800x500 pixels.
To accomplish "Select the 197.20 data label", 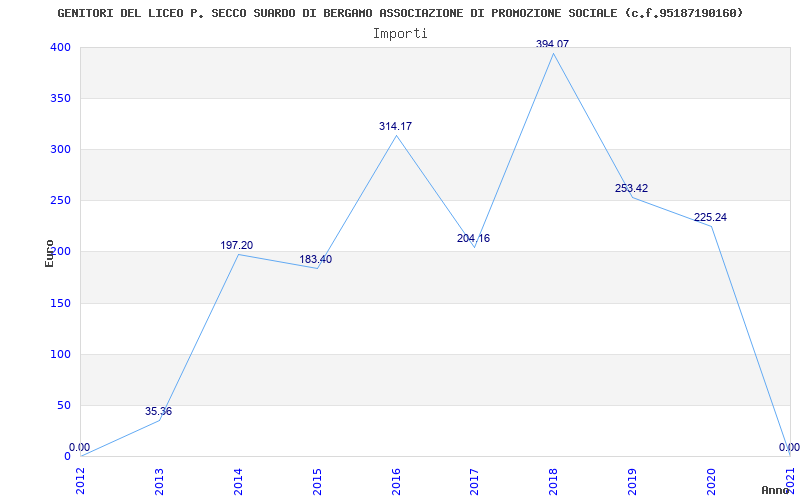I will tap(237, 245).
